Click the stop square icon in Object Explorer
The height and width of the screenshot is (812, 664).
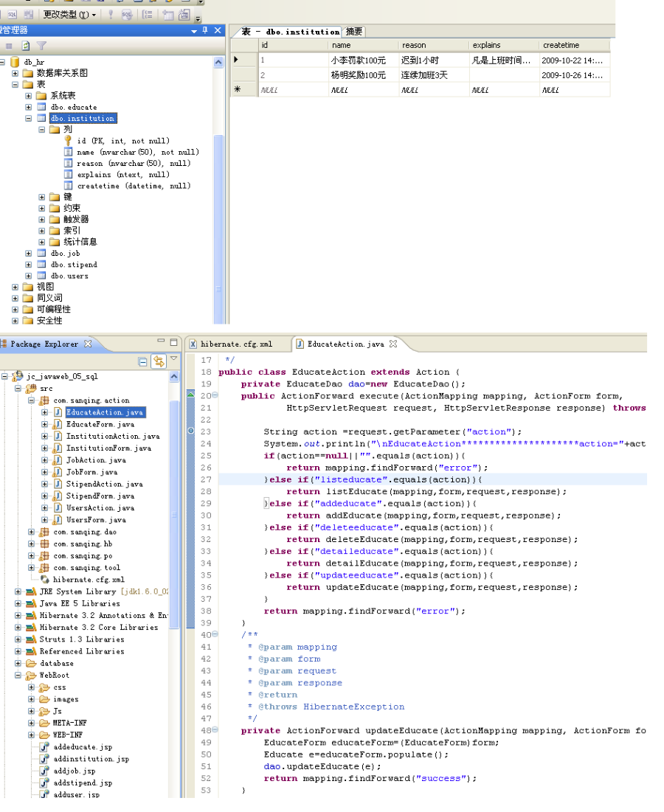coord(10,46)
